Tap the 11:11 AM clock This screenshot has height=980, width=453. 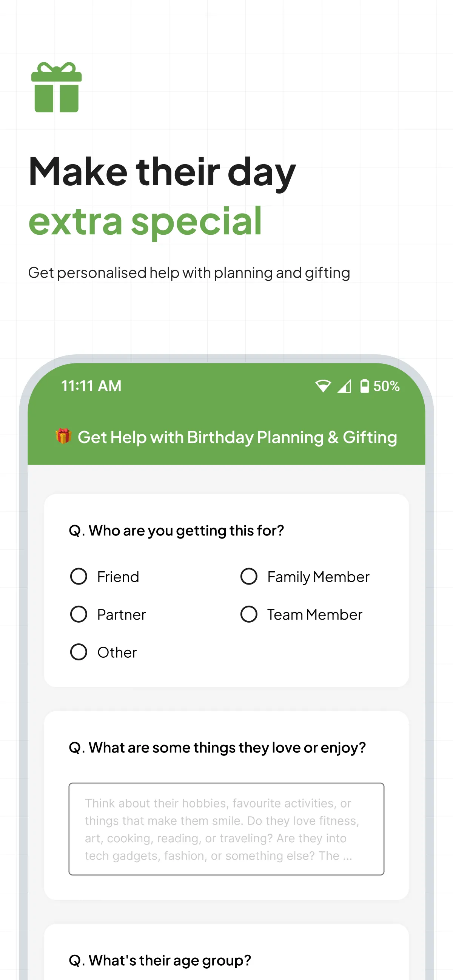click(x=91, y=386)
